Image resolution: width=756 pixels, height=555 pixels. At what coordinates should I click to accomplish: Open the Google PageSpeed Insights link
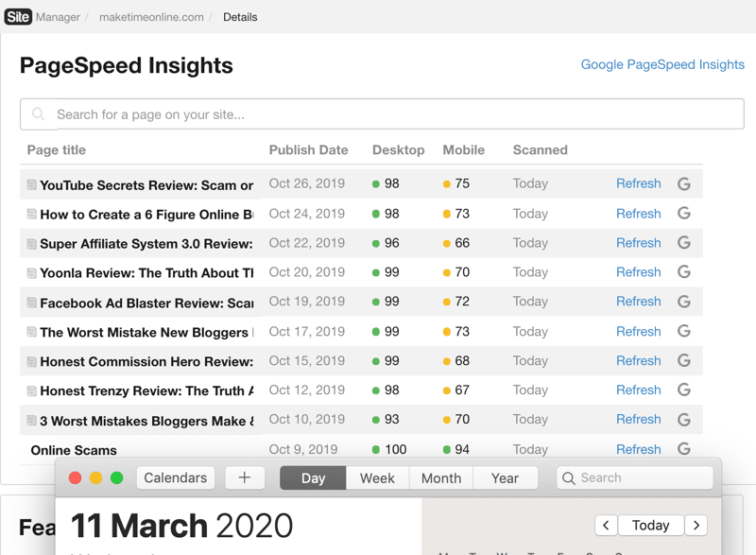[662, 64]
